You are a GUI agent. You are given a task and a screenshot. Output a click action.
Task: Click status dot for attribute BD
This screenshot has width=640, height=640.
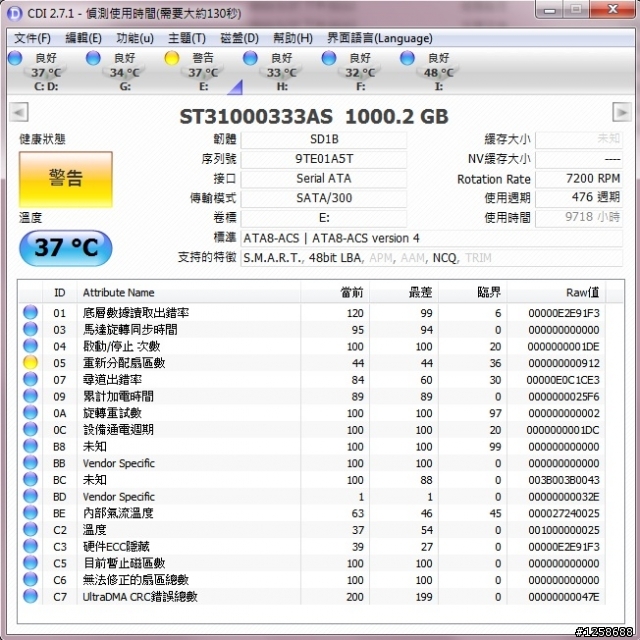30,496
